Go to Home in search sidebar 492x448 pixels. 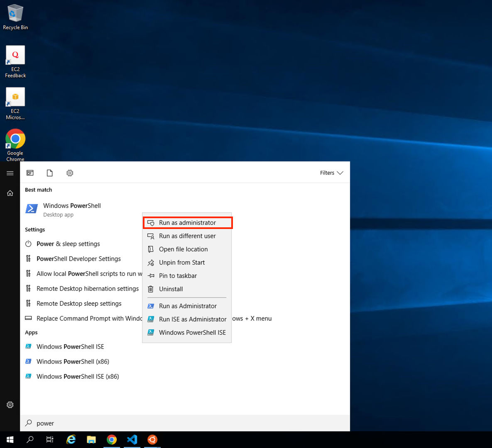coord(10,193)
